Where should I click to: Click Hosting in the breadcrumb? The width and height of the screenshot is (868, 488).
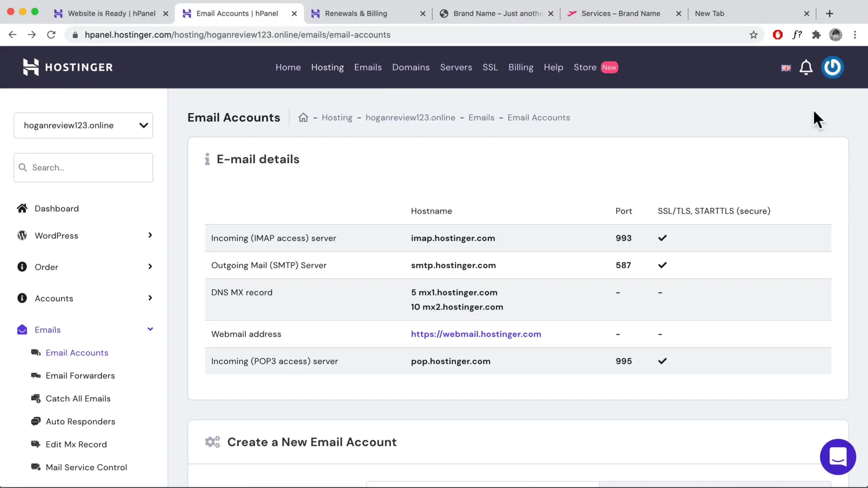[337, 117]
